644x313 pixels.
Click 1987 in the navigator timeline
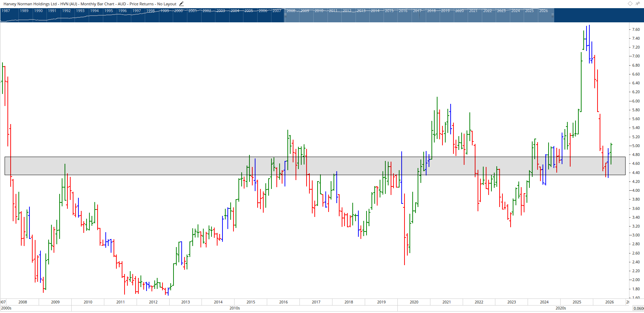[6, 11]
